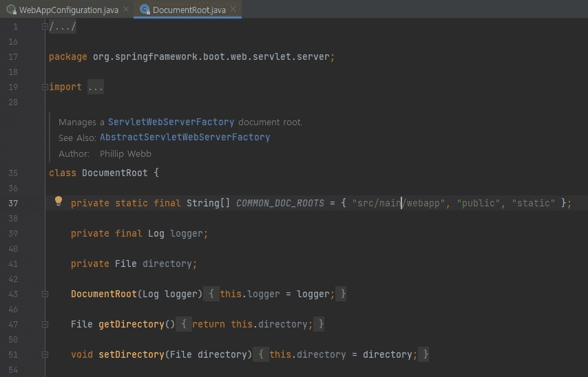
Task: Close the WebAppConfiguration.java tab
Action: tap(126, 9)
